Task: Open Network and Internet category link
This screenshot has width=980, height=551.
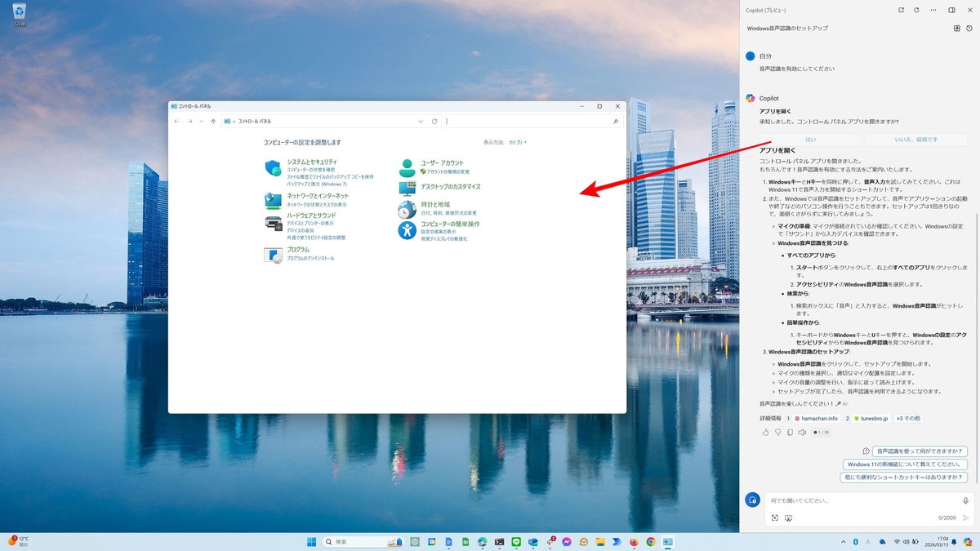Action: pos(318,196)
